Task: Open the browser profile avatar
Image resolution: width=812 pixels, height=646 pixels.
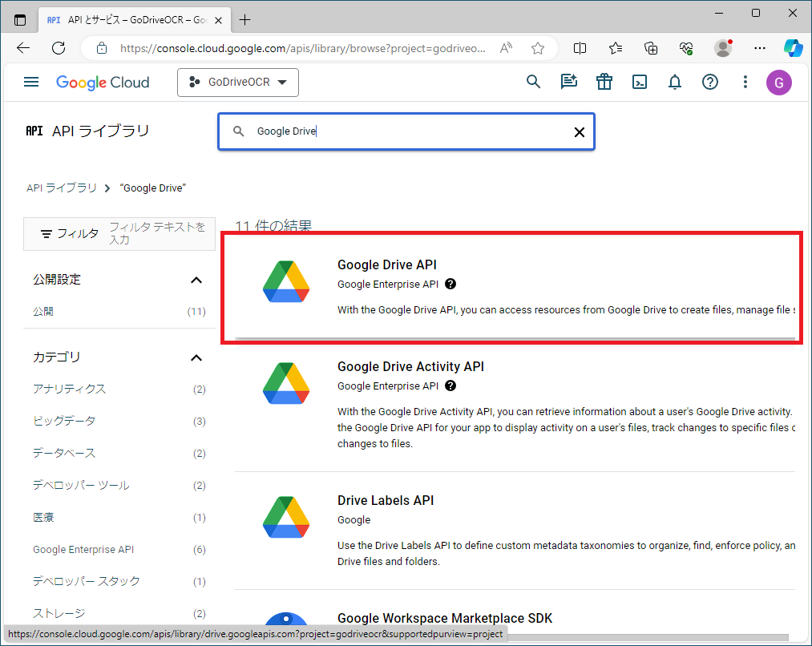Action: [x=723, y=48]
